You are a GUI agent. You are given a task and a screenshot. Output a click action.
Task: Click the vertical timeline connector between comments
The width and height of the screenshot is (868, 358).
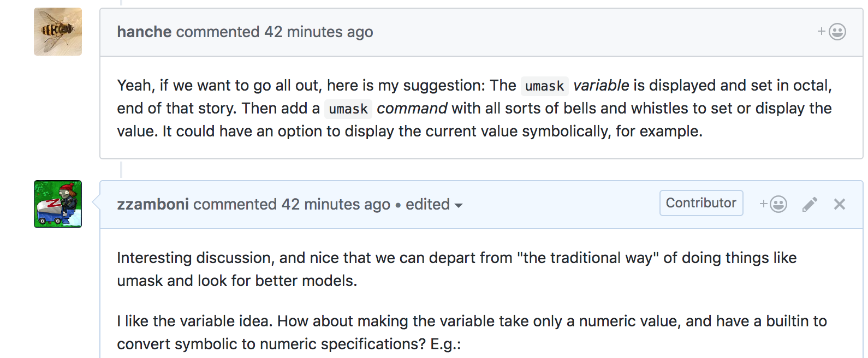click(120, 170)
